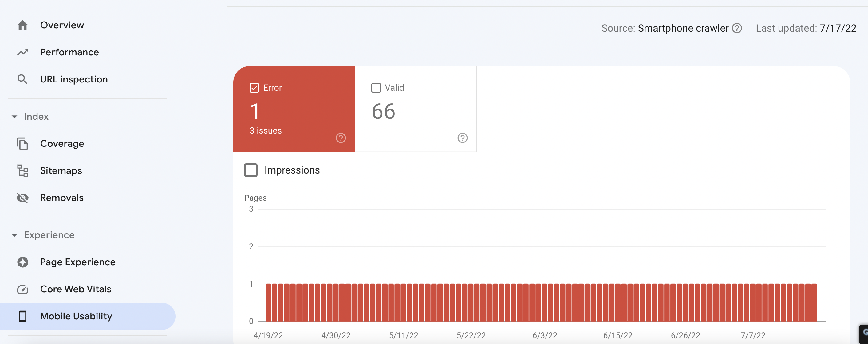Click the 3 issues text
The height and width of the screenshot is (344, 868).
pos(266,131)
